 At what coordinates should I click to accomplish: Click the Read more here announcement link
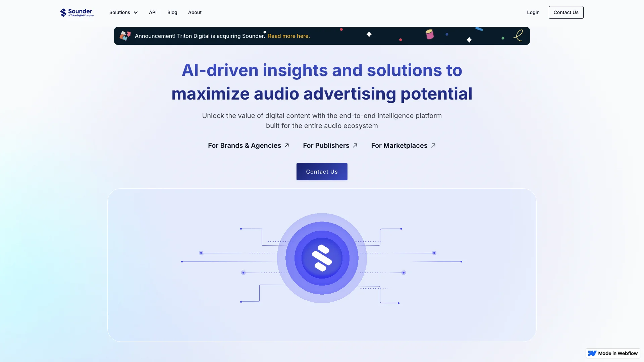pos(289,36)
